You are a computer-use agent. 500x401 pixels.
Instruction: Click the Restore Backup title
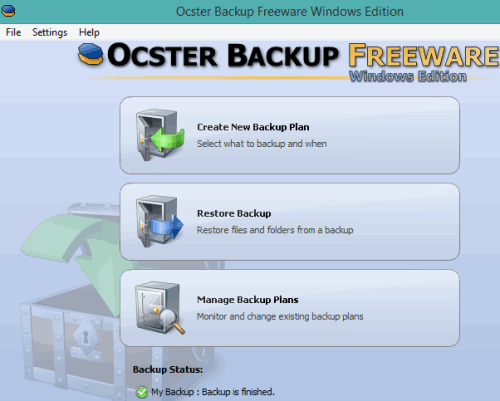234,213
